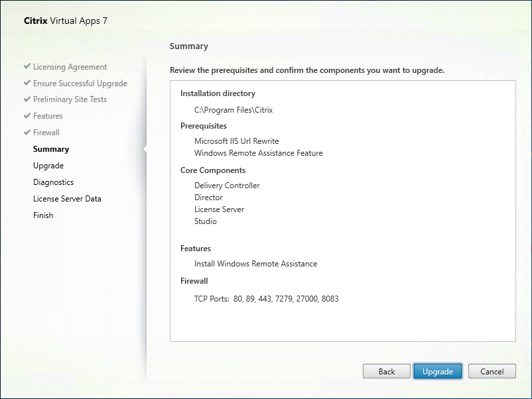This screenshot has height=399, width=532.
Task: Click the Ensure Successful Upgrade checkmark
Action: (27, 83)
